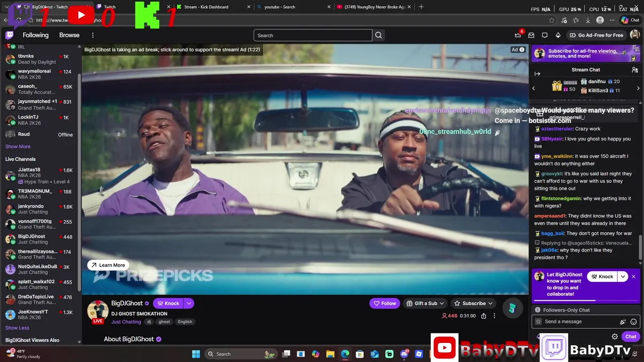
Task: Expand the chat banner Knock dropdown arrow
Action: 623,277
